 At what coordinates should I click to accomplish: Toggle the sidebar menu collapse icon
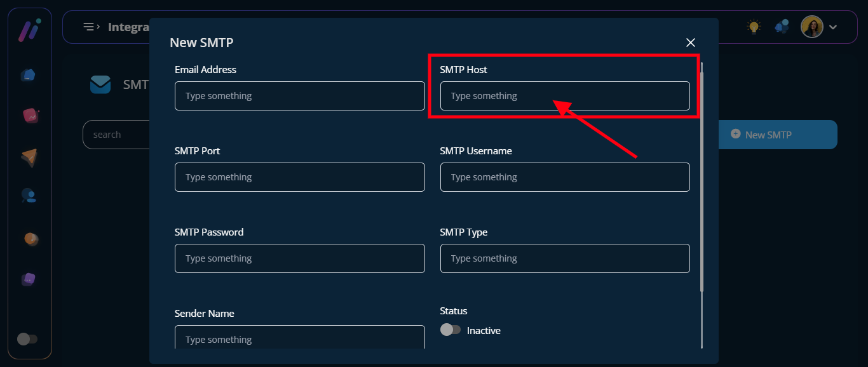pyautogui.click(x=92, y=27)
